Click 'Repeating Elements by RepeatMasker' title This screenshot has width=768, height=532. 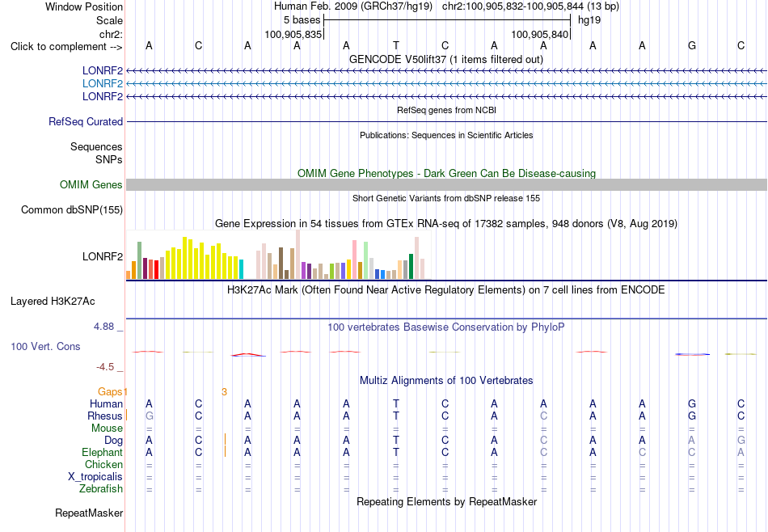tap(446, 501)
